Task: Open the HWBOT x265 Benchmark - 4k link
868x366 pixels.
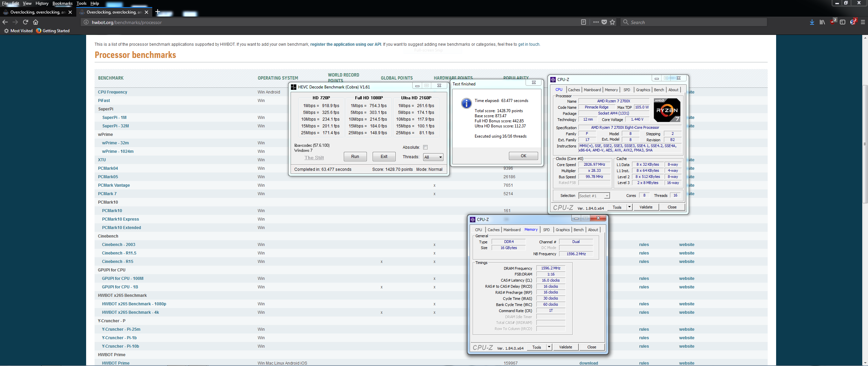Action: 131,312
